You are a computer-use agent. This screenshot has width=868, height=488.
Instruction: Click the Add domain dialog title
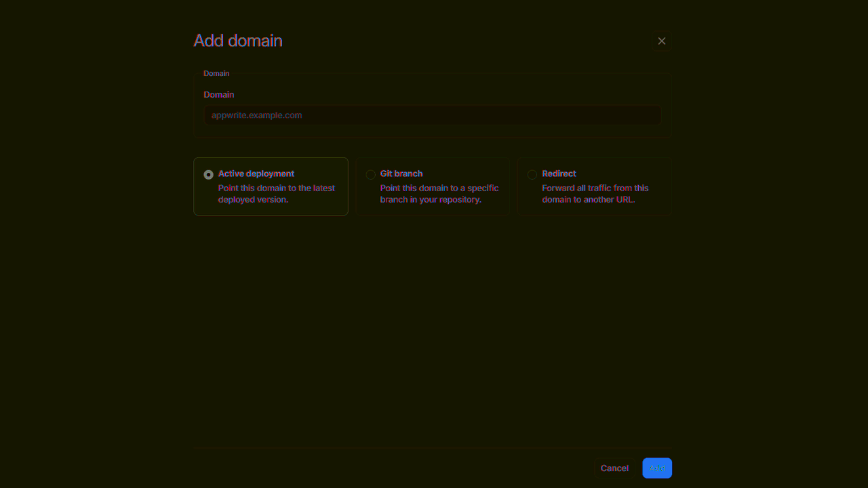(238, 41)
